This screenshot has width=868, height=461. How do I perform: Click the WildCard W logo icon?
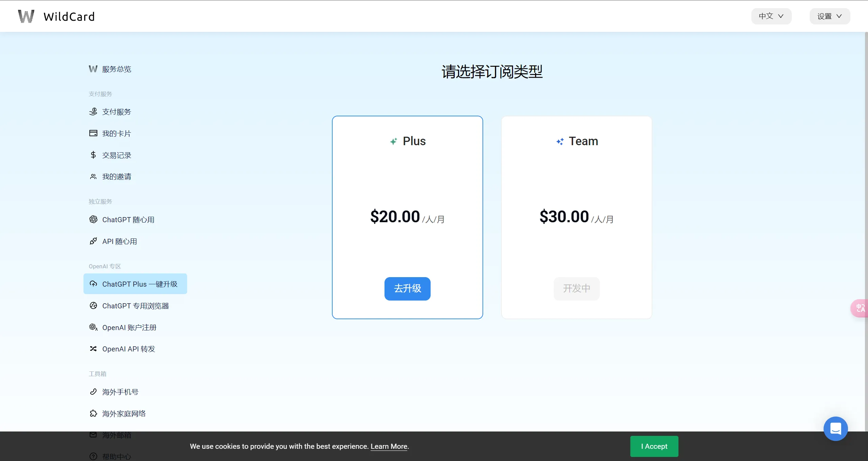26,16
